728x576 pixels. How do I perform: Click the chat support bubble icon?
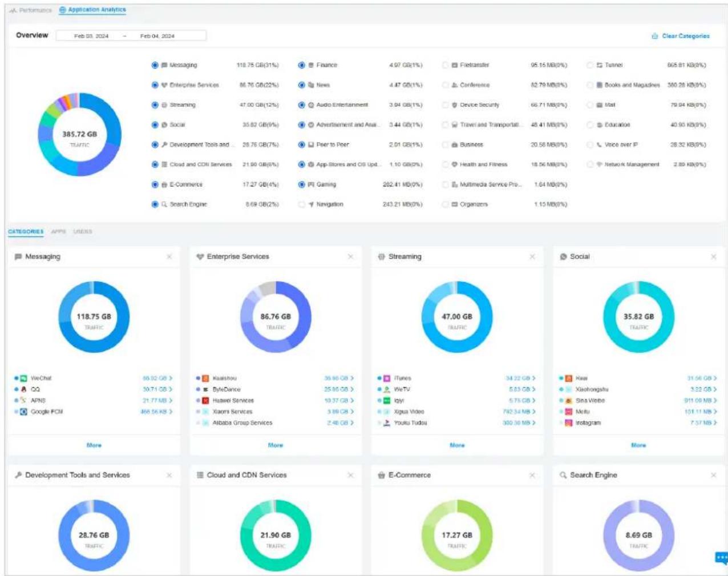(721, 558)
